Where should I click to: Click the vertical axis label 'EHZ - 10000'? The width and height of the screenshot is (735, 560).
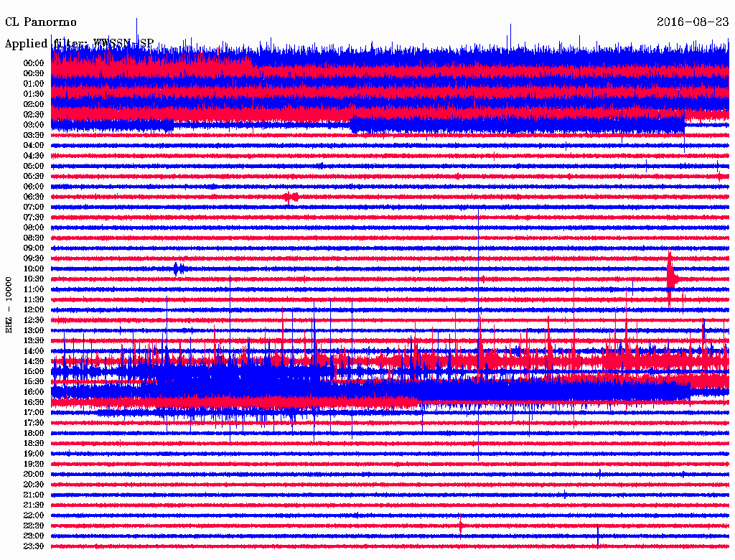click(x=9, y=305)
